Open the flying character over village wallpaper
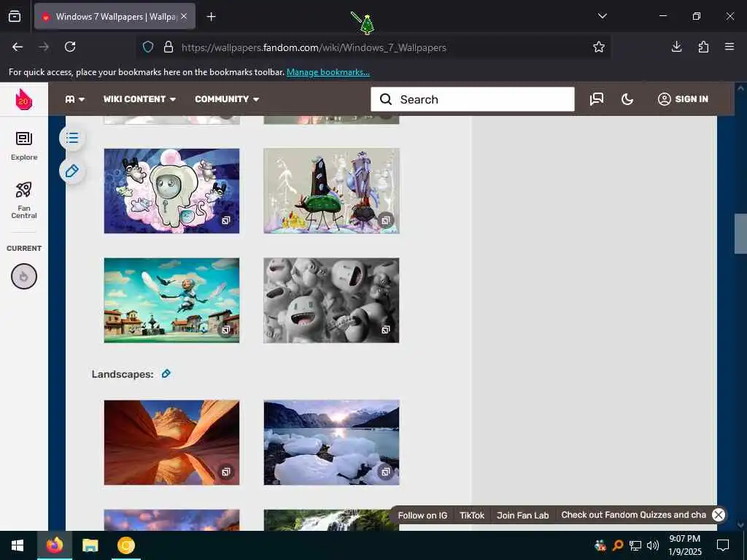 (171, 300)
